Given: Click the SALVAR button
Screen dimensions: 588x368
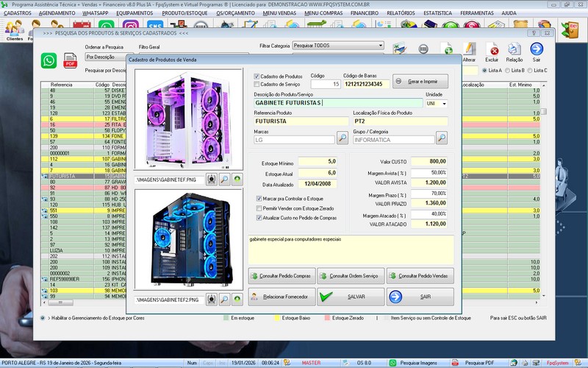Looking at the screenshot, I should click(351, 297).
